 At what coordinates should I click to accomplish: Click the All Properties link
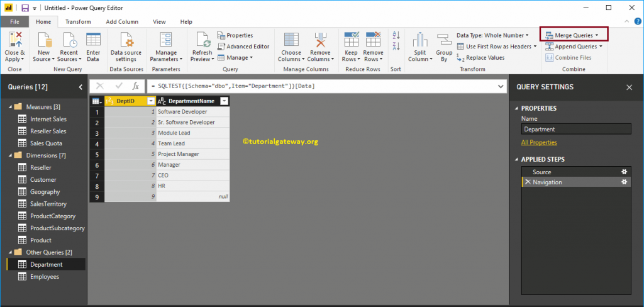pos(539,142)
